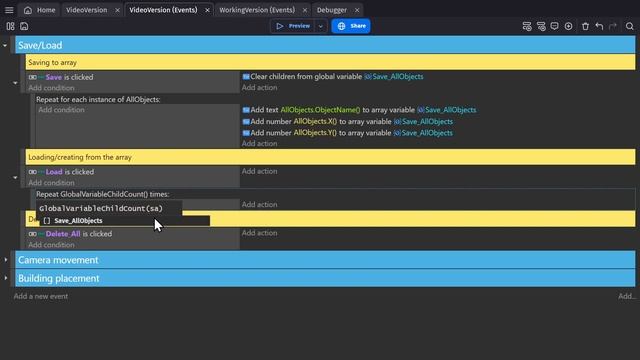Select the Saving to array comment
640x360 pixels.
(330, 62)
